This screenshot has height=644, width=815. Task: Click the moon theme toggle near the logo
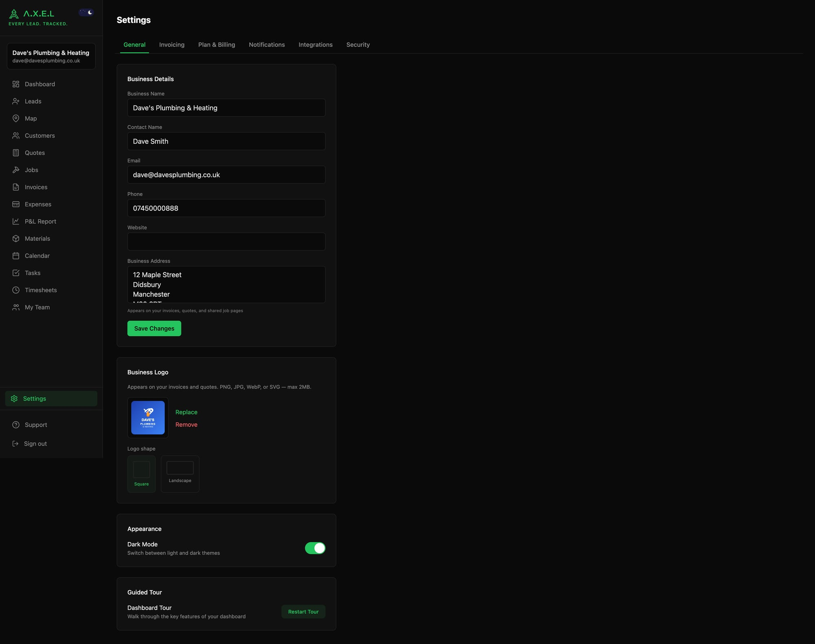click(x=86, y=12)
